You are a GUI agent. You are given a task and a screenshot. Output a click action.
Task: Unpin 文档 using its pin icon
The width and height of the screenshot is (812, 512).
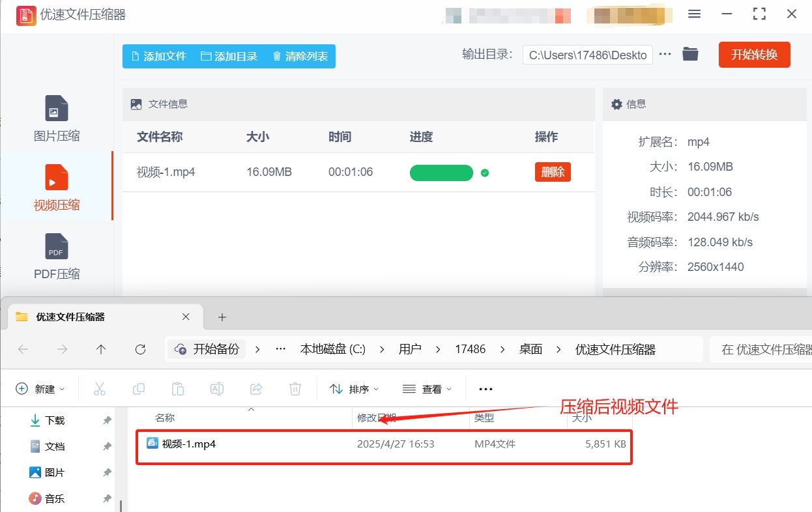[x=106, y=446]
